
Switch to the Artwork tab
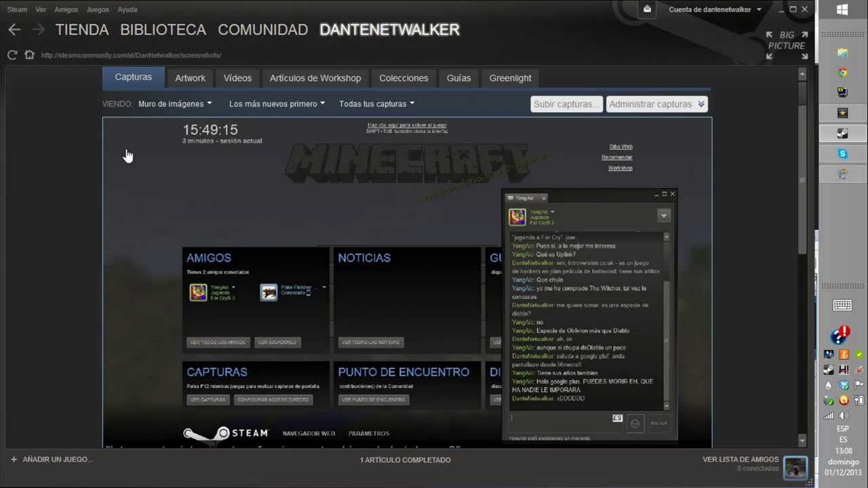(190, 78)
